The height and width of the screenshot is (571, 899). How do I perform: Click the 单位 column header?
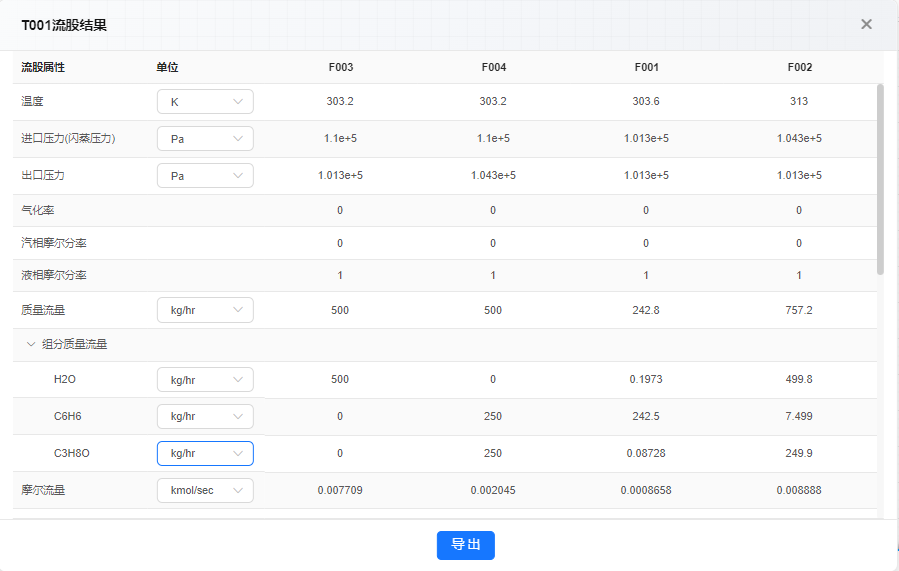[167, 67]
